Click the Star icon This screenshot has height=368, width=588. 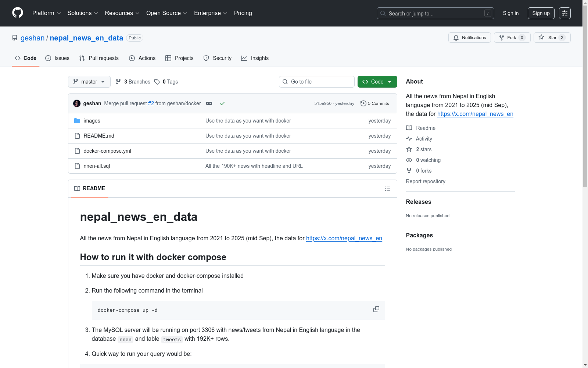[x=541, y=37]
